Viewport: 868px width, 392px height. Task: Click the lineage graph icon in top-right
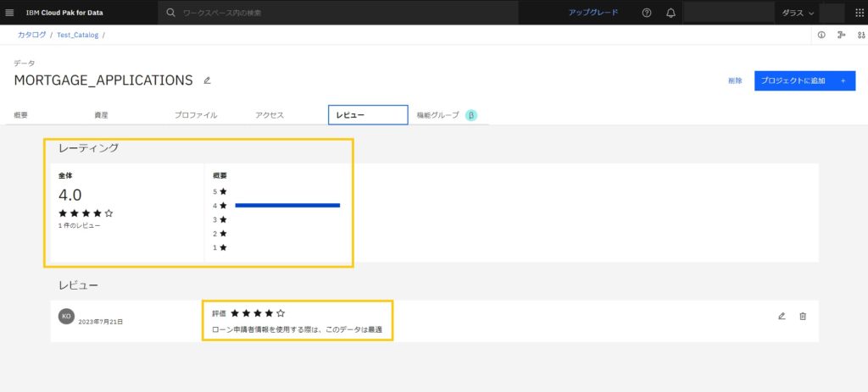(842, 35)
